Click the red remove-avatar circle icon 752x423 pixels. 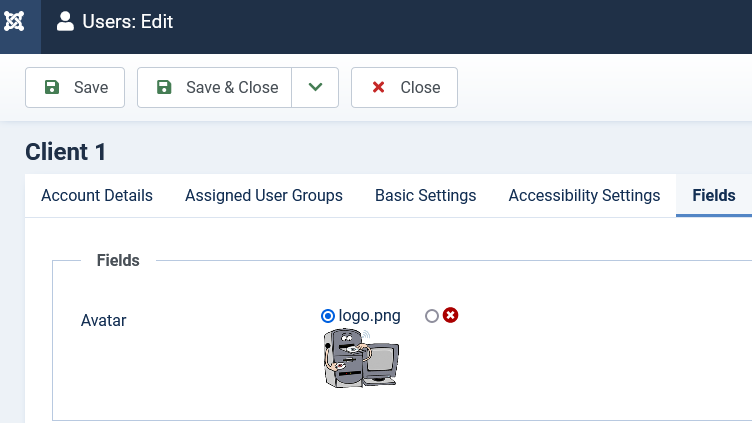450,315
